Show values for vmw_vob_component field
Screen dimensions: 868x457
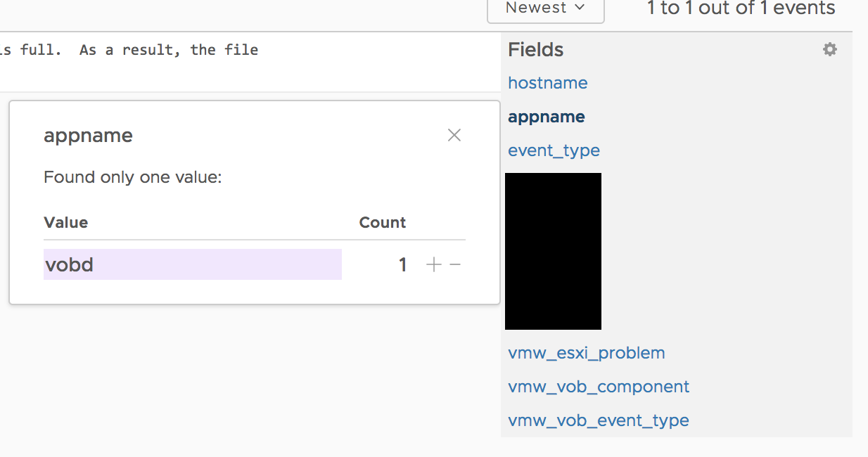click(599, 387)
